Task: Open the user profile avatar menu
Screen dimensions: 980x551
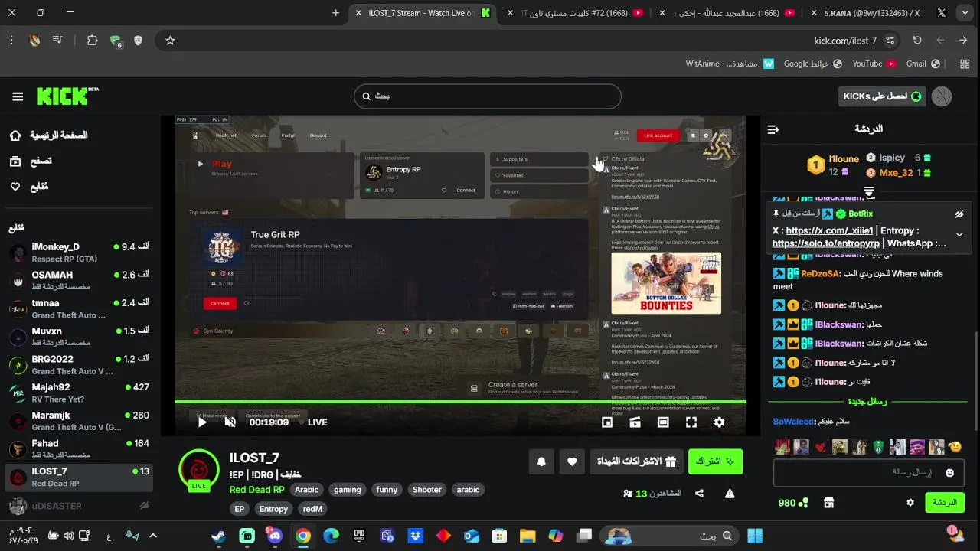Action: point(942,96)
